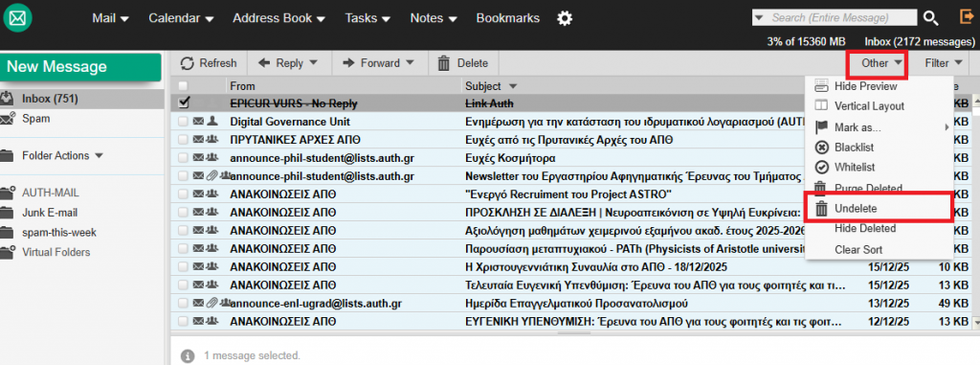This screenshot has height=365, width=980.
Task: Open the search scope arrow in the search box
Action: [759, 18]
